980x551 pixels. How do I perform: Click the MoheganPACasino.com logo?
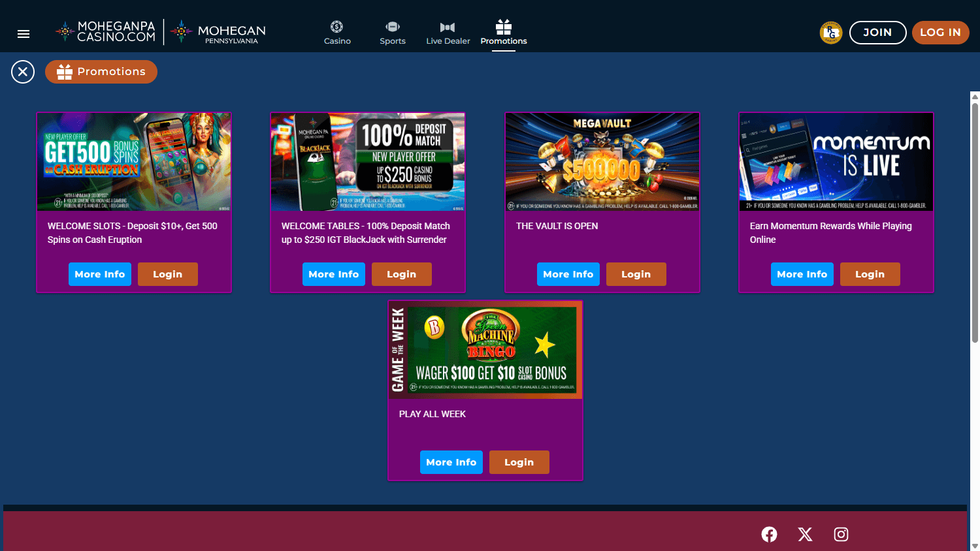105,31
